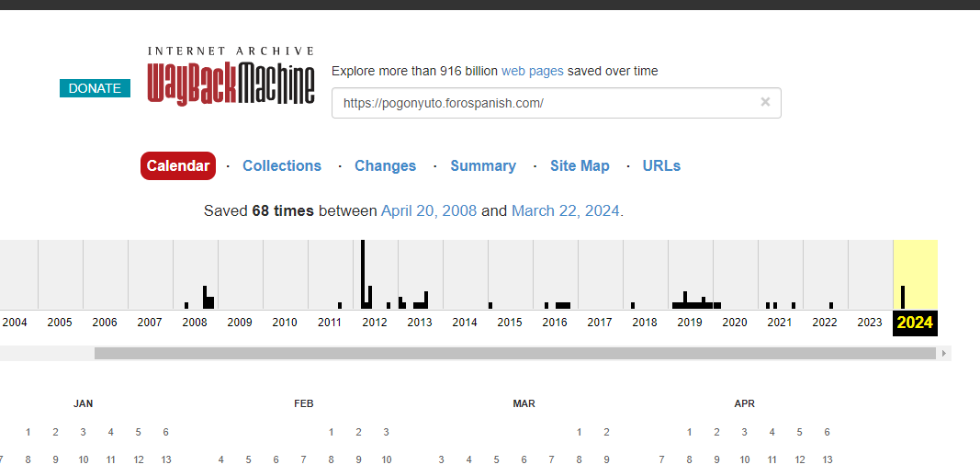Open the March 22, 2024 capture link

565,211
